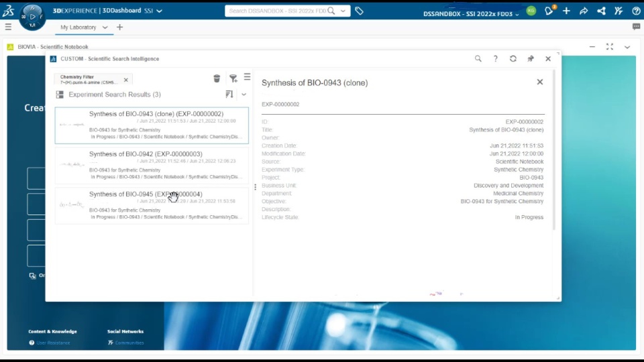Clear filters with the trash bin icon

217,78
